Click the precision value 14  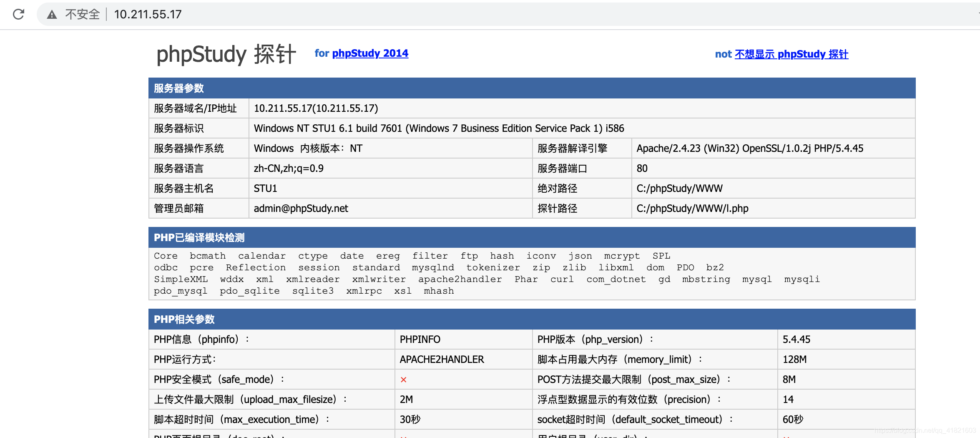click(x=788, y=400)
